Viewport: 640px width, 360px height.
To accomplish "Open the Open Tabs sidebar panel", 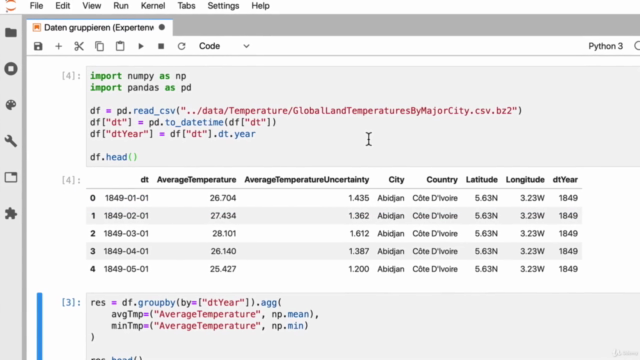I will (x=11, y=178).
